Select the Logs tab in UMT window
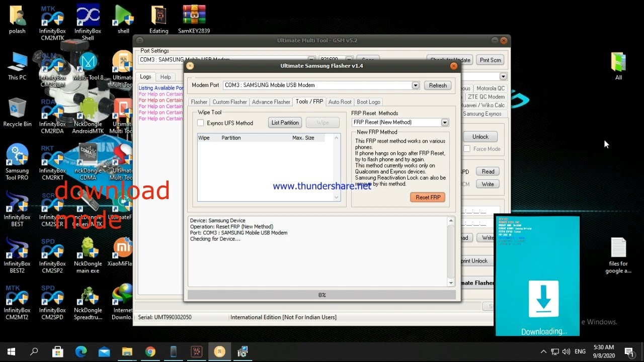 click(145, 76)
